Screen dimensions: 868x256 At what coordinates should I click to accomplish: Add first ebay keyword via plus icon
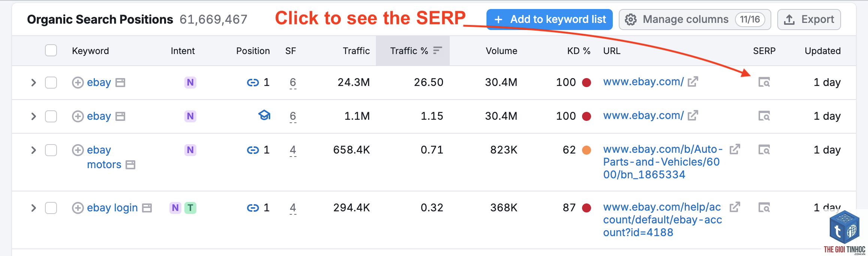[78, 83]
